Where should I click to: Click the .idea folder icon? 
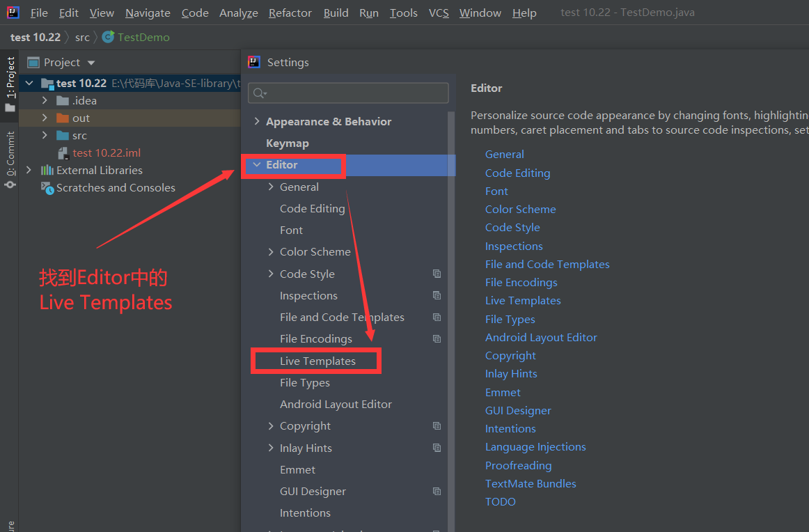(63, 101)
